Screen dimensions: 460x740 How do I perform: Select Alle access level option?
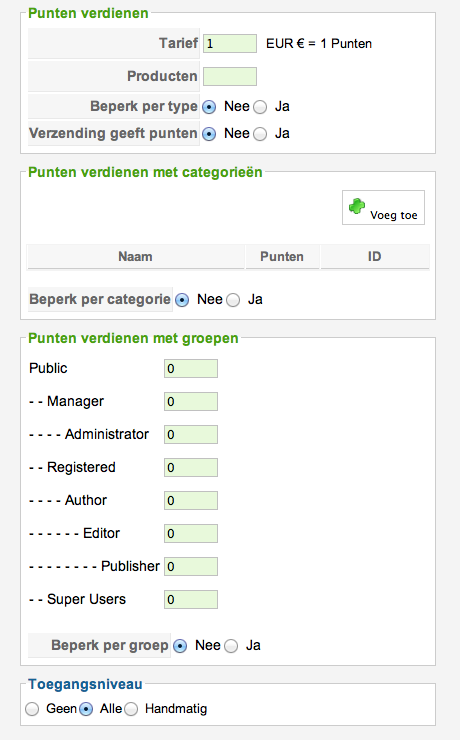coord(86,709)
